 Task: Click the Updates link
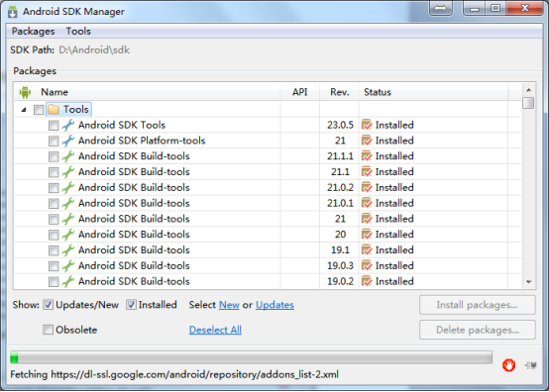(274, 305)
